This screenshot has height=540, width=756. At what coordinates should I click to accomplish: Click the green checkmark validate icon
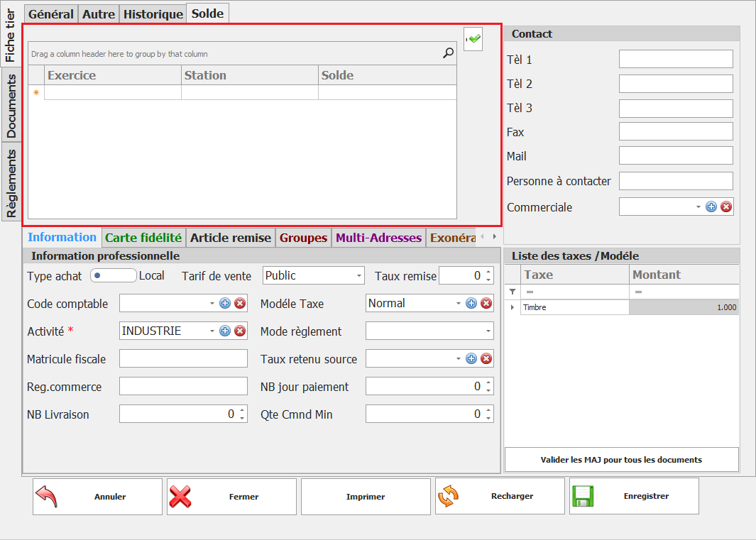coord(473,39)
